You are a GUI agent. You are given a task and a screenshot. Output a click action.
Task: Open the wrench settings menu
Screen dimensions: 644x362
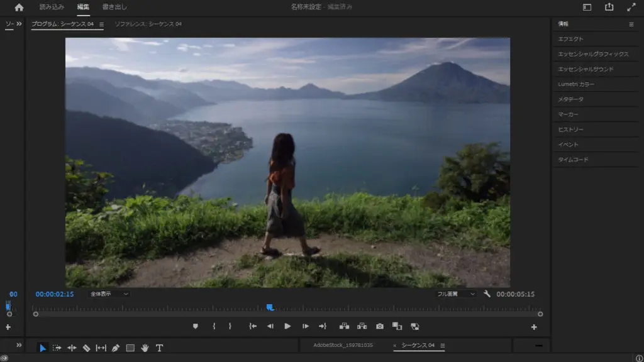click(487, 293)
